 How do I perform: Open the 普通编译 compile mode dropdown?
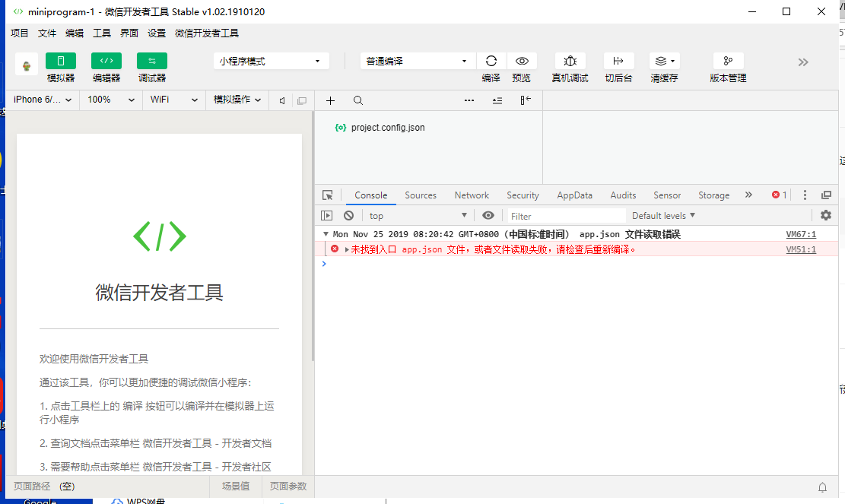tap(418, 61)
